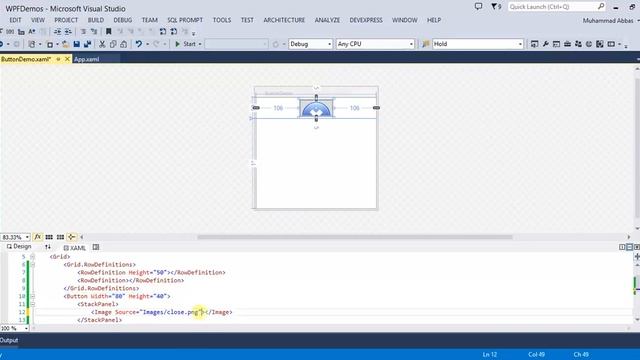The height and width of the screenshot is (360, 640).
Task: Close the ButtonDemo.xaml tab
Action: pos(67,59)
